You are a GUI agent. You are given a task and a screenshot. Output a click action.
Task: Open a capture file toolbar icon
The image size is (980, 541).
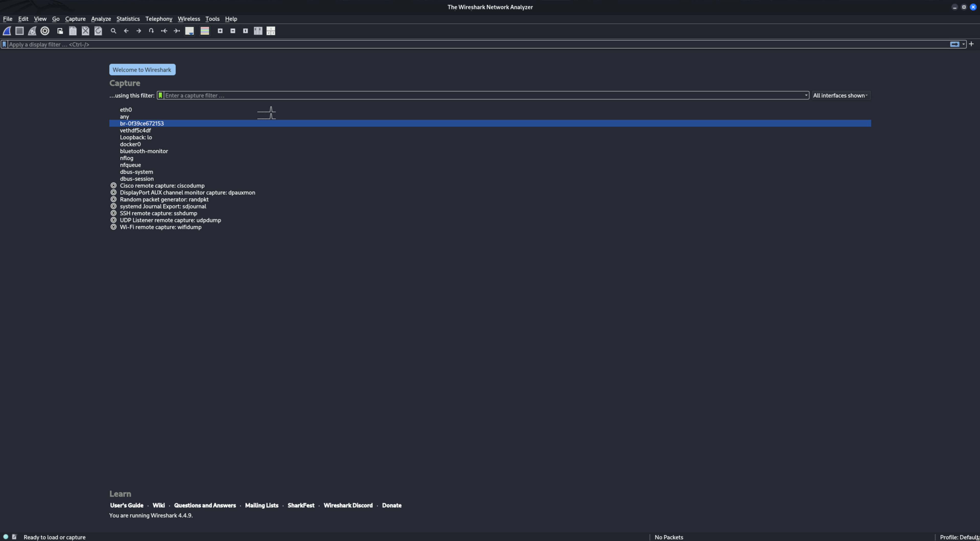[60, 31]
